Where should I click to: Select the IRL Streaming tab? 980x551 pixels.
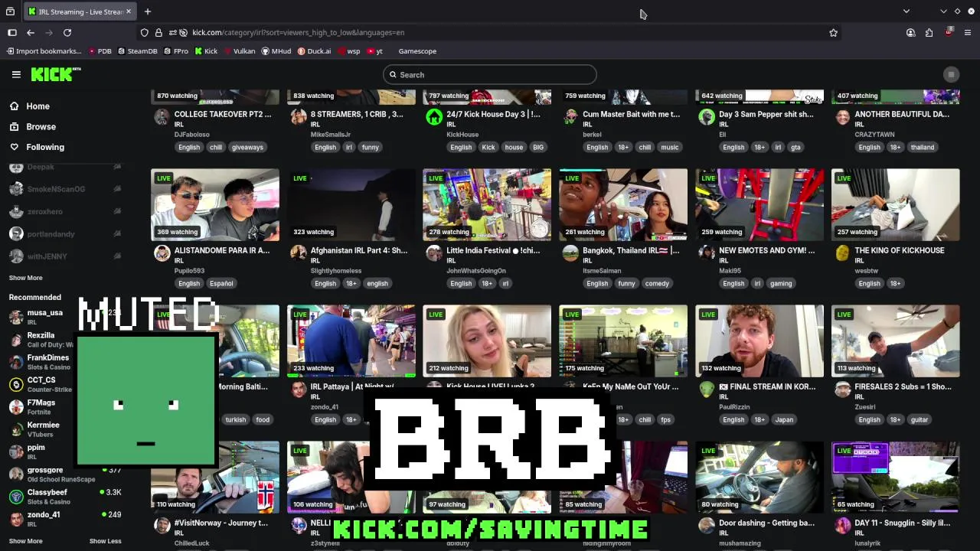coord(80,11)
